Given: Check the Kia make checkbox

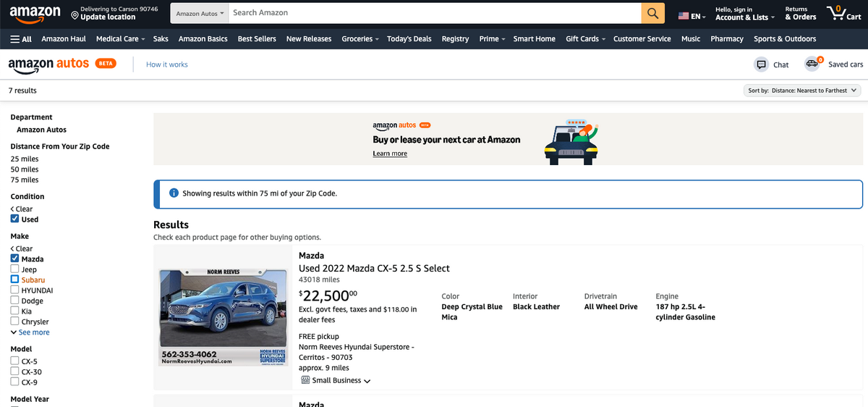Looking at the screenshot, I should click(x=14, y=311).
